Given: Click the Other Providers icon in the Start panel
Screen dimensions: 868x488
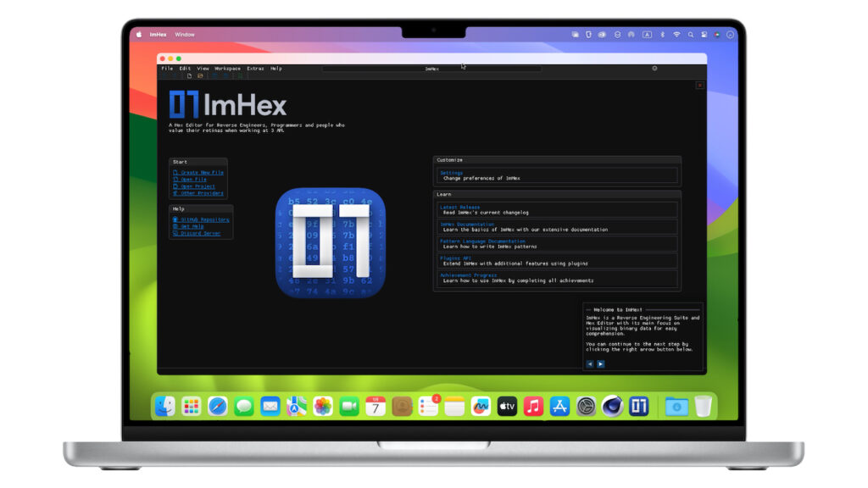Looking at the screenshot, I should tap(175, 192).
